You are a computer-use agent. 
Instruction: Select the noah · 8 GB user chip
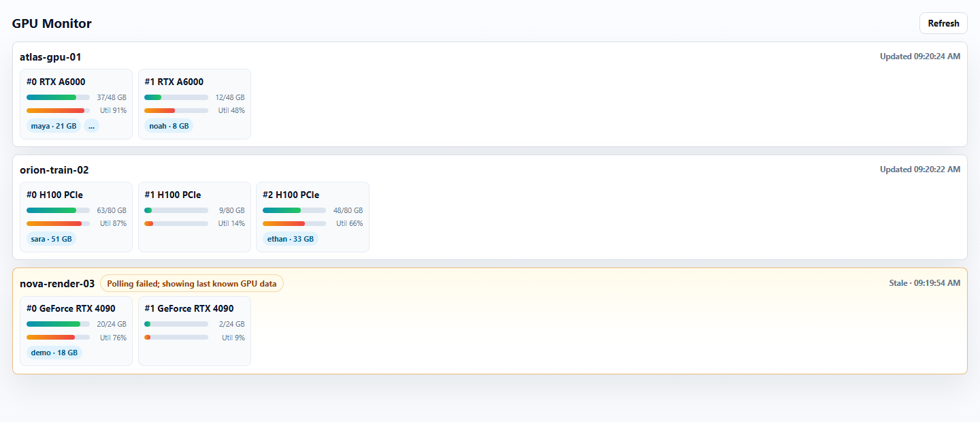[x=169, y=126]
